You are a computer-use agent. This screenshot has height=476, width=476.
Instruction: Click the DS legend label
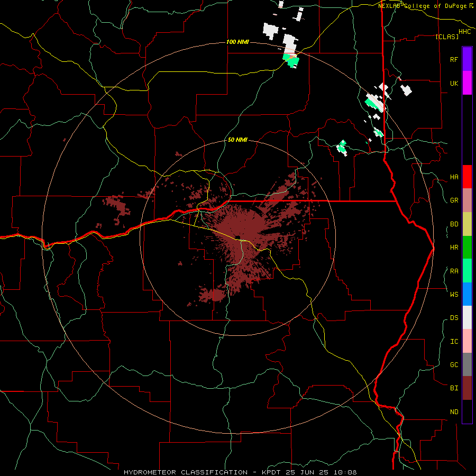tap(454, 318)
